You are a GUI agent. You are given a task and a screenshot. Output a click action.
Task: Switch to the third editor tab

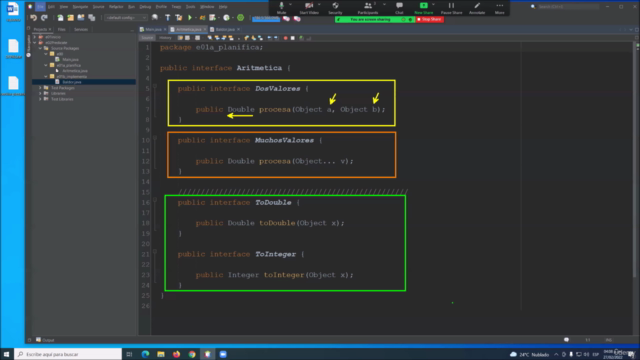[225, 29]
